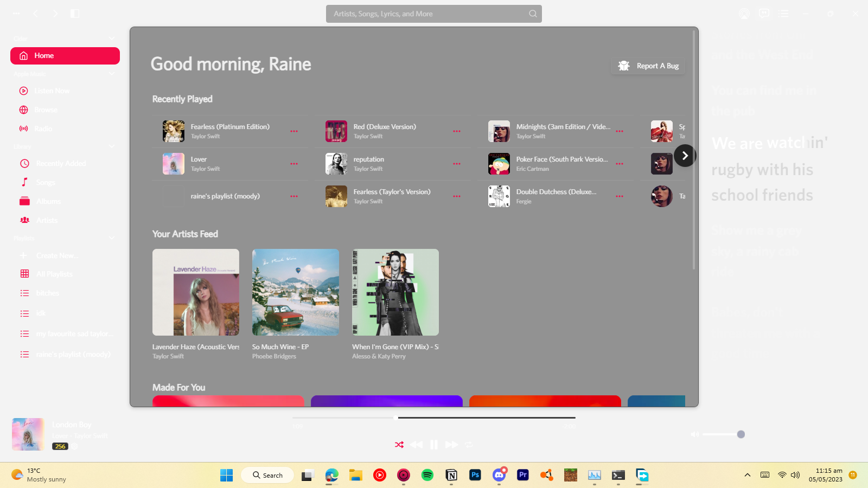
Task: Open the Albums library
Action: (x=48, y=201)
